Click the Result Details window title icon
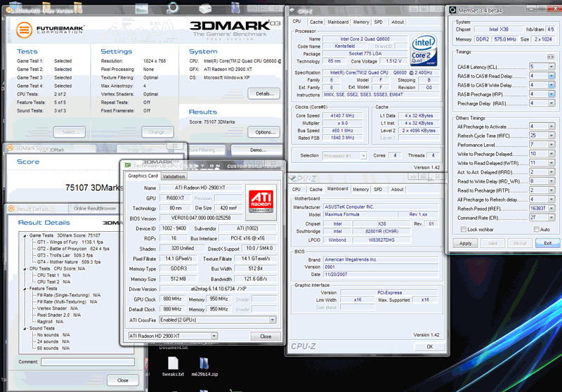The width and height of the screenshot is (562, 392). pos(11,209)
